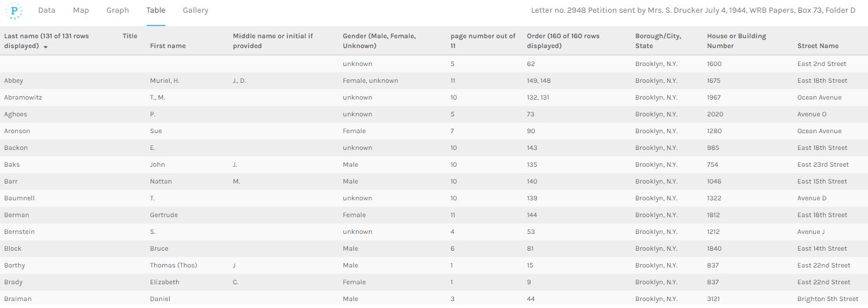The width and height of the screenshot is (868, 308).
Task: Click the project title text
Action: pyautogui.click(x=693, y=10)
